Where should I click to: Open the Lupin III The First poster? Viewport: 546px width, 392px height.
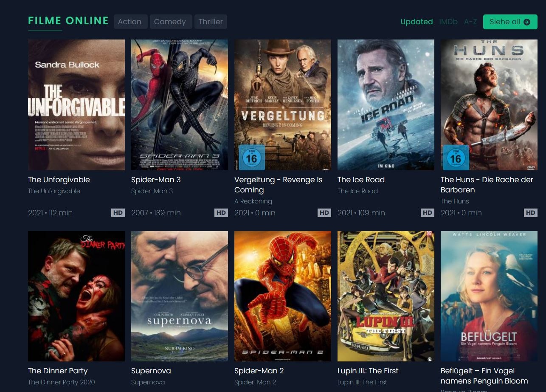pyautogui.click(x=386, y=296)
